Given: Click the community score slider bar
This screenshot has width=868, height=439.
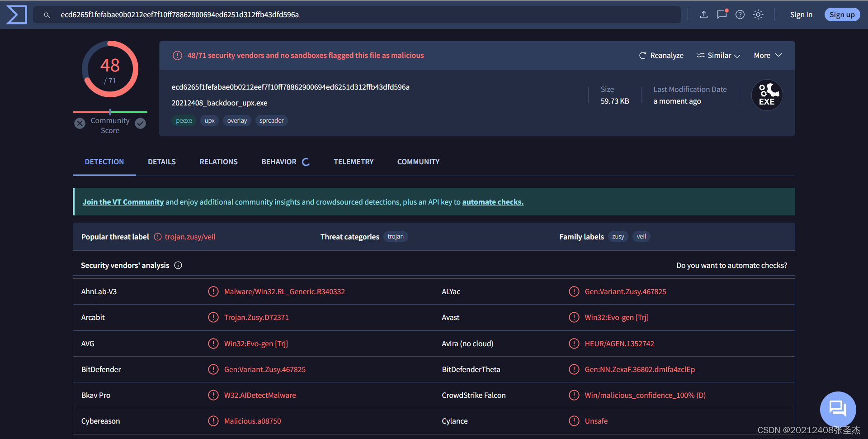Looking at the screenshot, I should 110,112.
